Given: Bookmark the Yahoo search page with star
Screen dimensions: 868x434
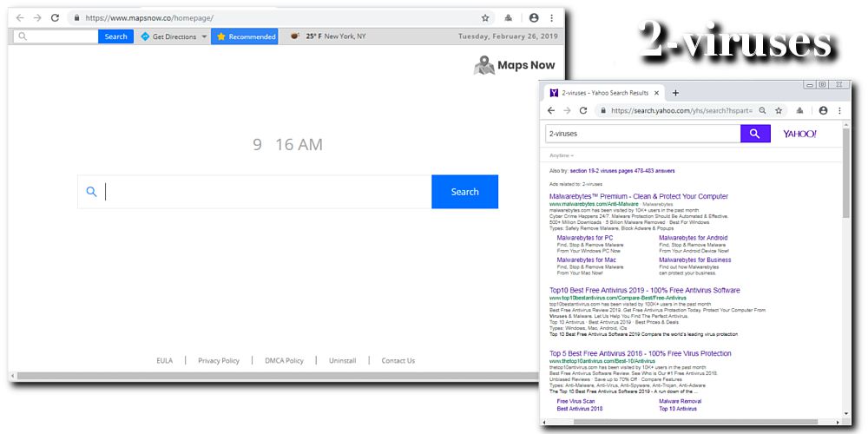Looking at the screenshot, I should pyautogui.click(x=779, y=111).
